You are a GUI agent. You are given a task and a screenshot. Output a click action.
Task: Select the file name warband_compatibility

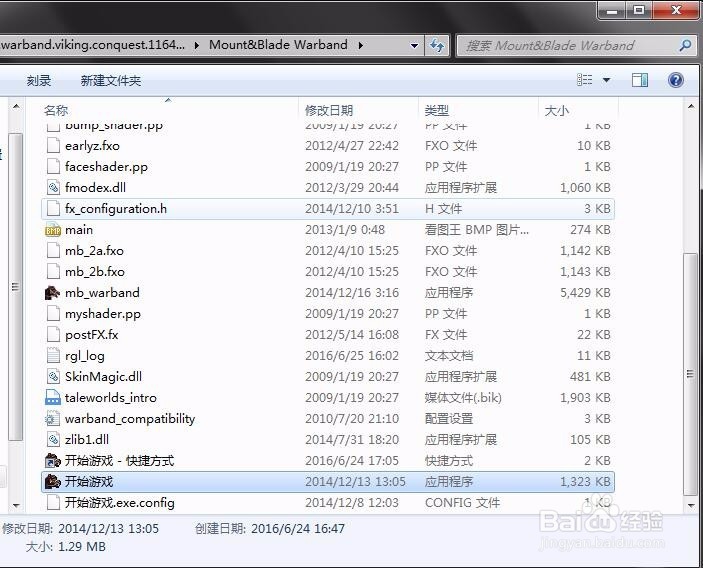point(130,419)
